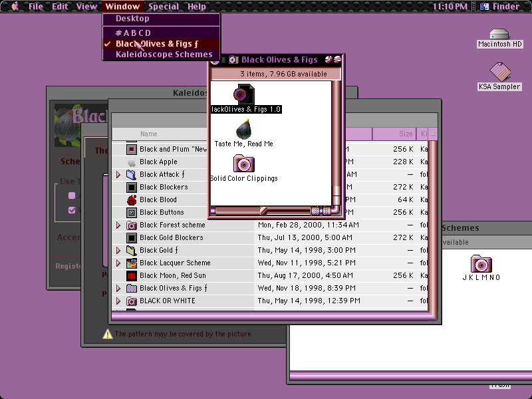Click the Black Apple file icon
Screen dimensions: 532x399
132,162
